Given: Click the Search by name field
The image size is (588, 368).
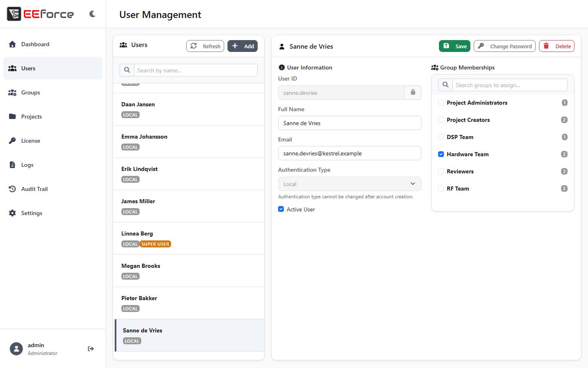Looking at the screenshot, I should click(196, 70).
